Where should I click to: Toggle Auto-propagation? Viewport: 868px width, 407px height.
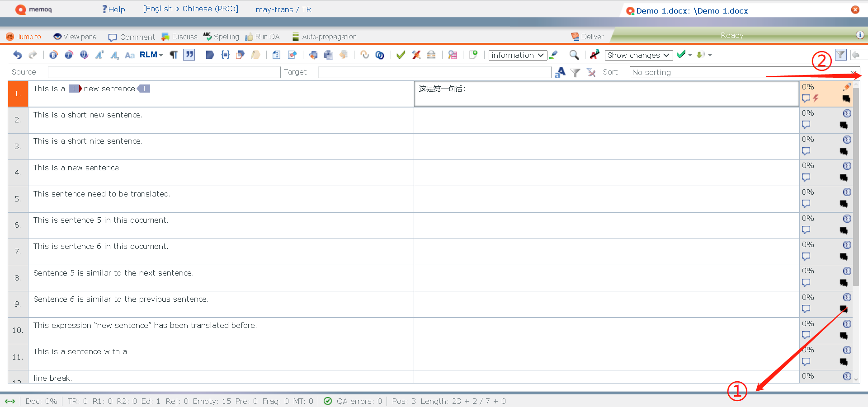(x=324, y=37)
